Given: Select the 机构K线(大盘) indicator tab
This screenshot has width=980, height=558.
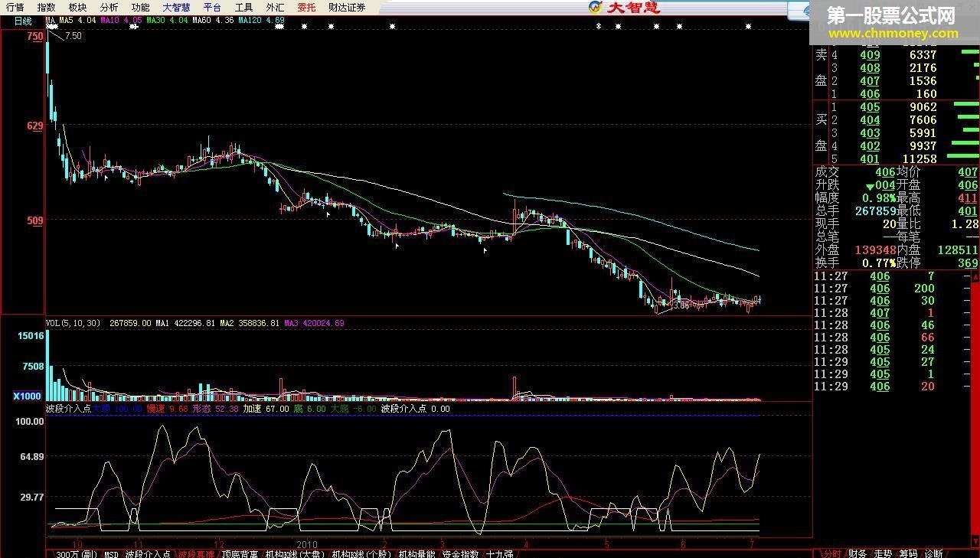Looking at the screenshot, I should (x=295, y=553).
